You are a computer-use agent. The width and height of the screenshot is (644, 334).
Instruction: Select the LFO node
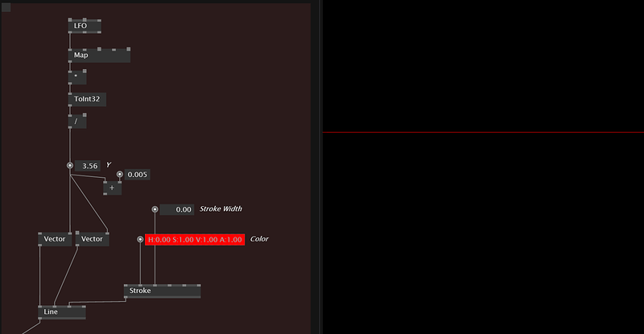point(85,27)
